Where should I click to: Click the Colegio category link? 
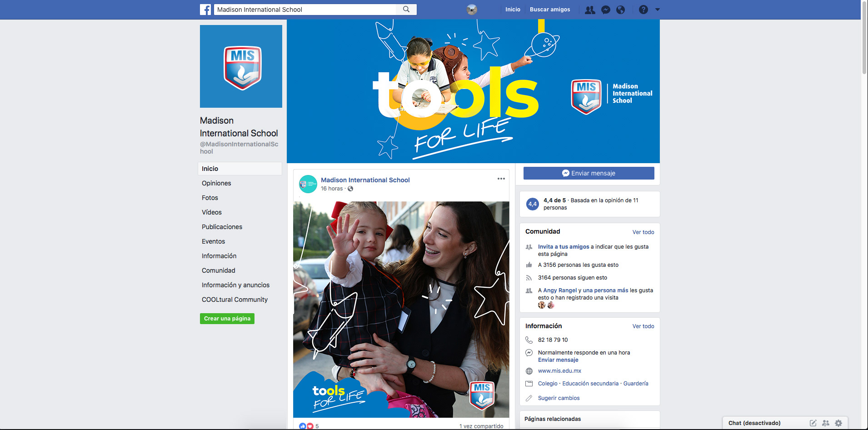tap(548, 384)
